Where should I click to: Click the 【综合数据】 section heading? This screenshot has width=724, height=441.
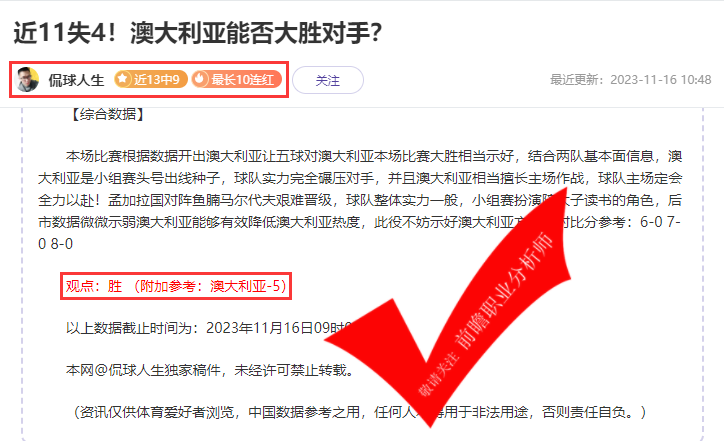coord(107,114)
